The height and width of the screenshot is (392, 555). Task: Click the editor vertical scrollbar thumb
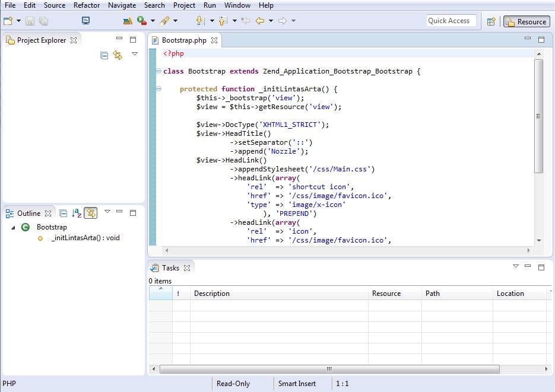click(539, 116)
